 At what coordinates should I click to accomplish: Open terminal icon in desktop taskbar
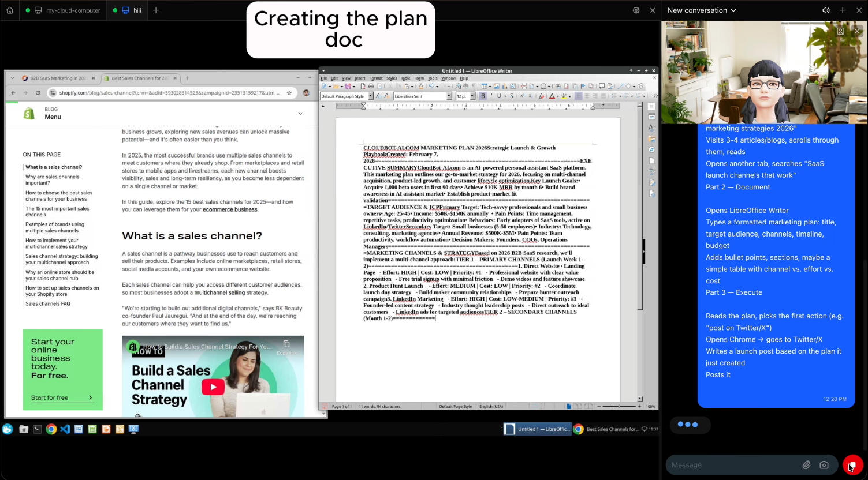pyautogui.click(x=38, y=429)
